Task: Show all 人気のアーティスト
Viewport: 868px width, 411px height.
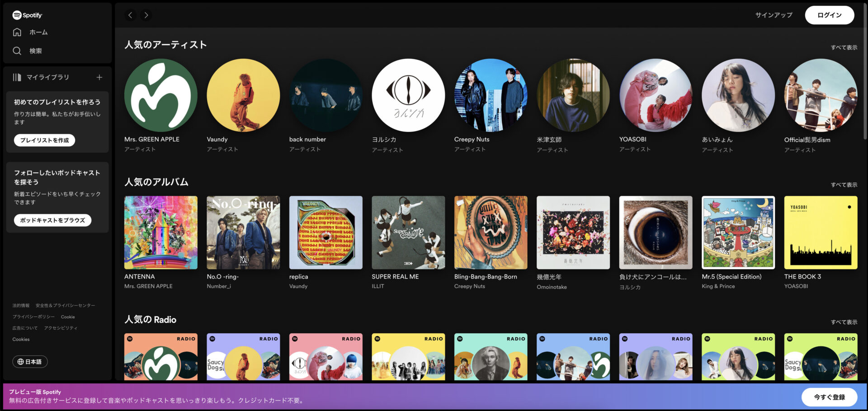Action: coord(844,47)
